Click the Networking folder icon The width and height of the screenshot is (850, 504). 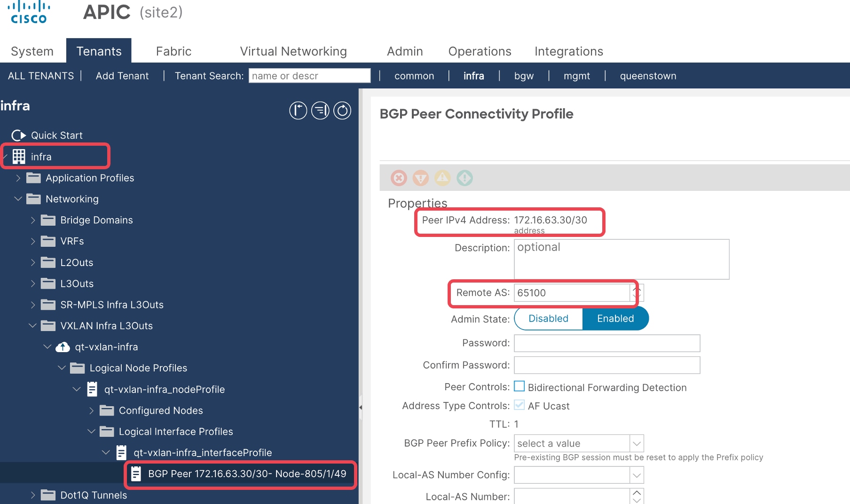(33, 199)
